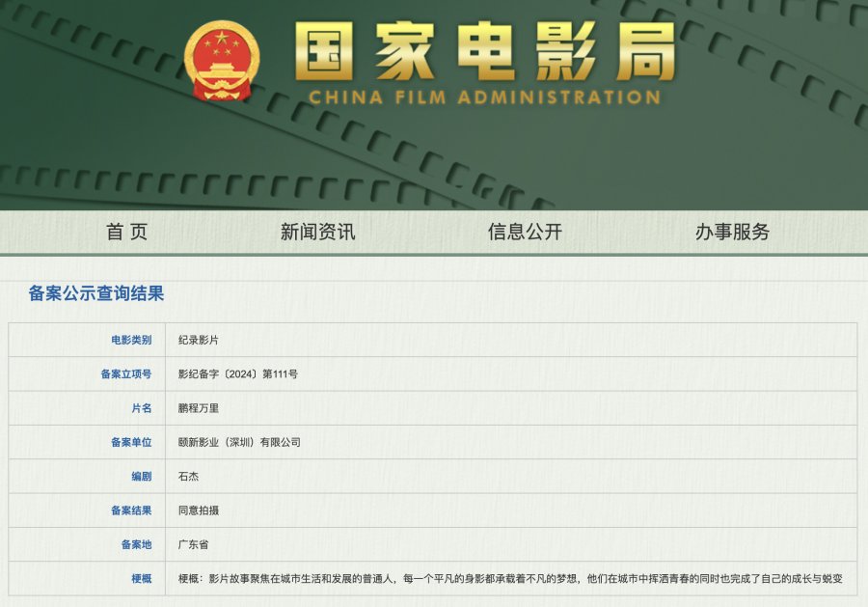Select 影纪备字〔2024〕第111号 value
This screenshot has height=607, width=868.
pos(238,373)
